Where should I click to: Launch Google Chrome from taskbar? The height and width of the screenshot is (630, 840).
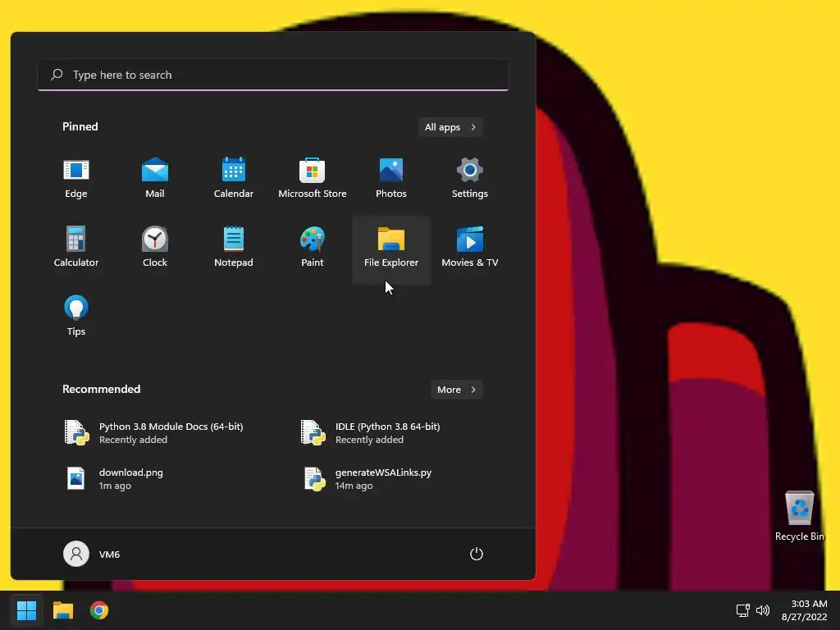click(99, 610)
